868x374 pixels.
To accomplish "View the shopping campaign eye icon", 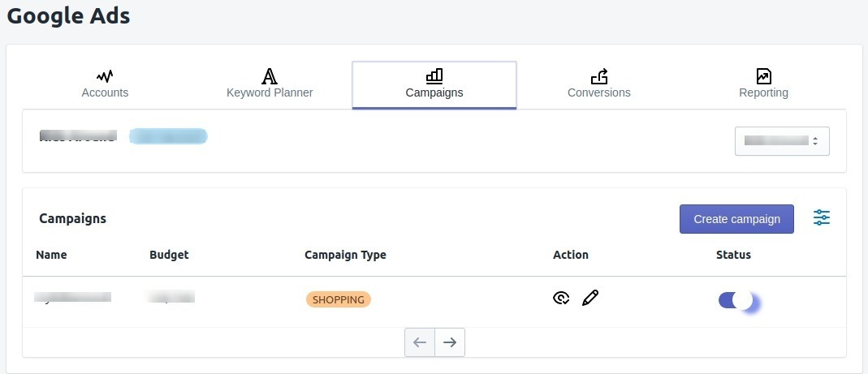I will (x=561, y=299).
